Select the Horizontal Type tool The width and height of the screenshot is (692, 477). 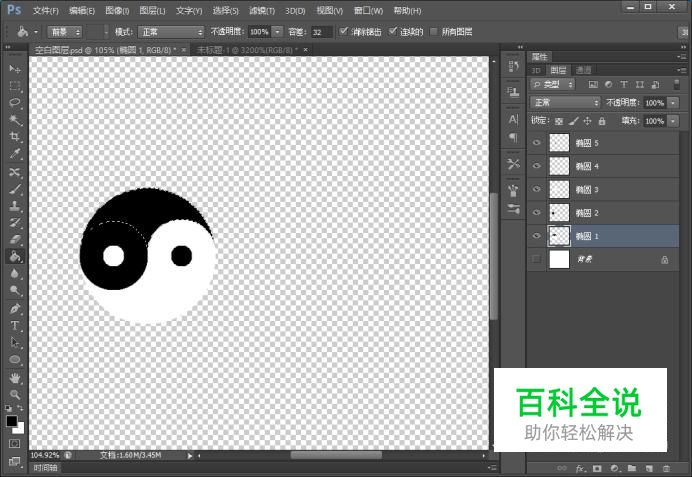click(x=15, y=326)
